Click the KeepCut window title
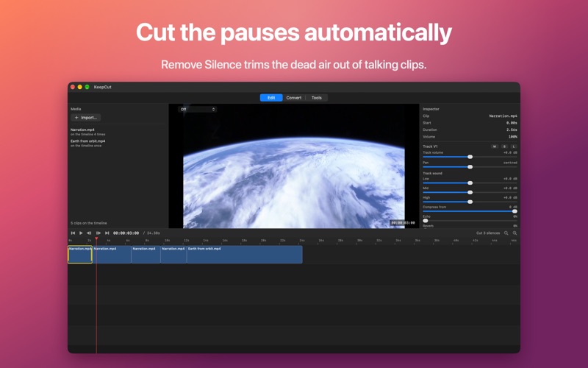588x368 pixels. (102, 87)
